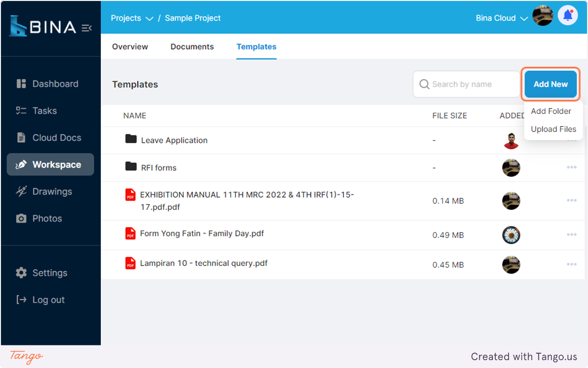The width and height of the screenshot is (588, 368).
Task: Sort by the NAME column header
Action: coord(135,116)
